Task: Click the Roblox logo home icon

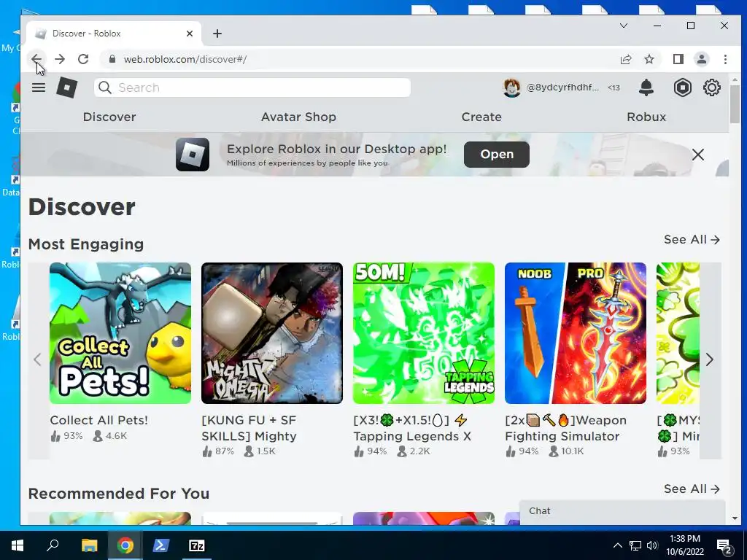Action: (66, 87)
